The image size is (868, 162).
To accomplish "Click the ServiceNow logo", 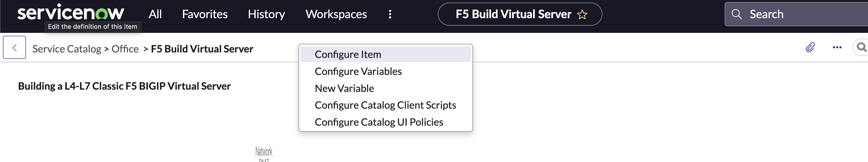I will 71,13.
